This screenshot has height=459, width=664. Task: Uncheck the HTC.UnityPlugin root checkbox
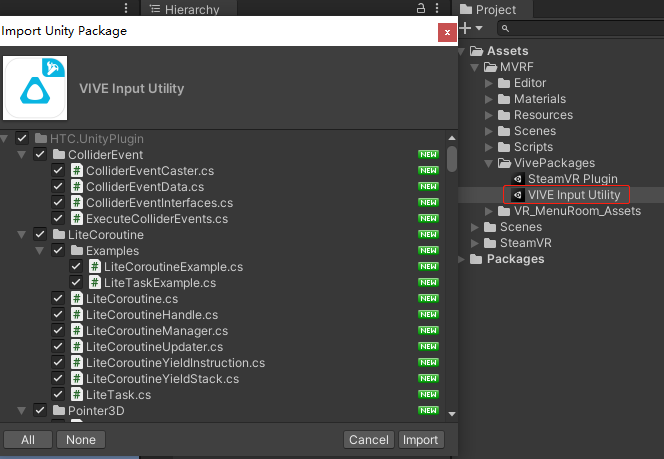tap(22, 138)
